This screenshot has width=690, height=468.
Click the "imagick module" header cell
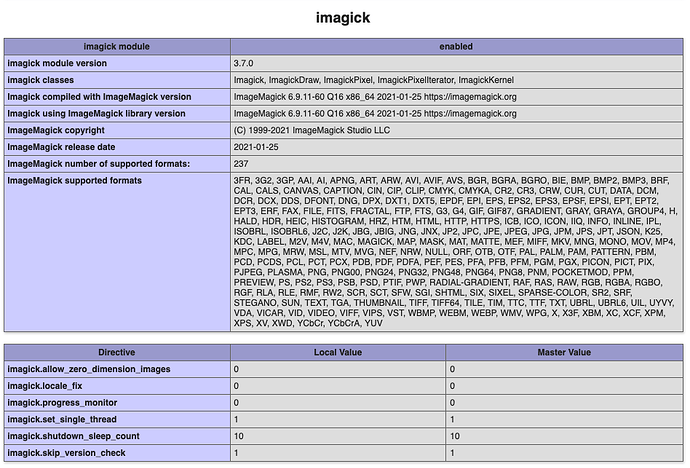116,46
